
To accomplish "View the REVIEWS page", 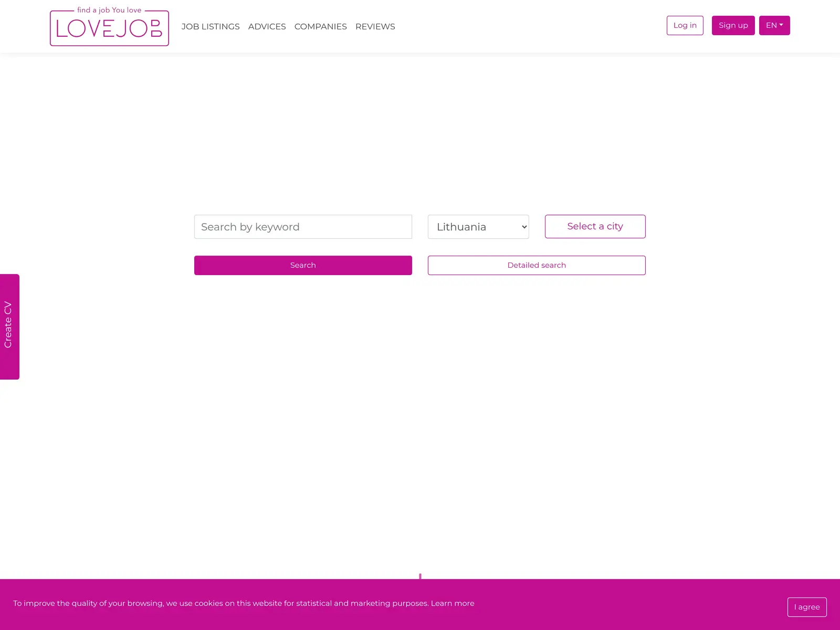I will [x=375, y=26].
